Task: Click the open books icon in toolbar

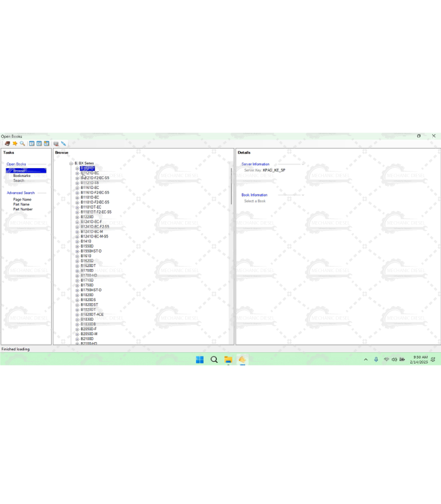Action: point(7,144)
